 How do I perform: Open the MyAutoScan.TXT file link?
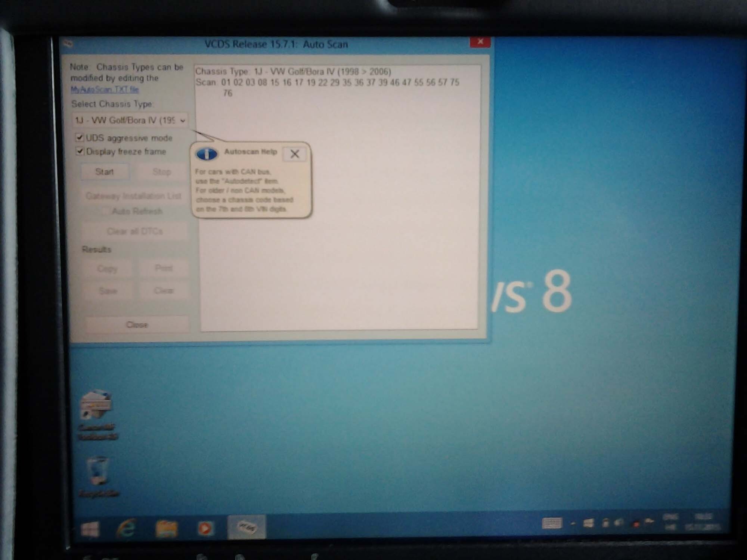tap(105, 90)
